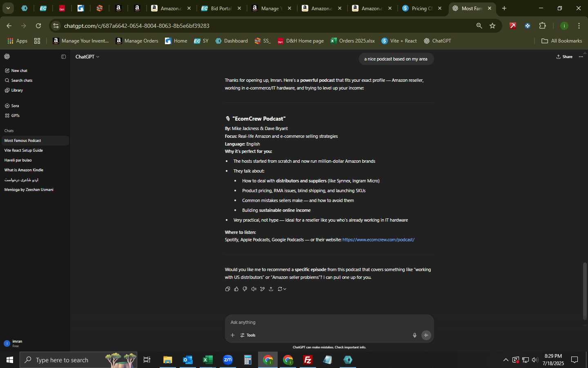Open the Apps bookmark shortcut
The height and width of the screenshot is (368, 588).
point(18,41)
